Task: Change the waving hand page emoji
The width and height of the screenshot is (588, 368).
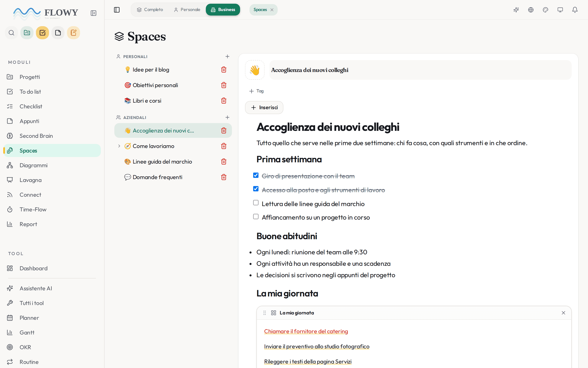Action: pyautogui.click(x=255, y=70)
